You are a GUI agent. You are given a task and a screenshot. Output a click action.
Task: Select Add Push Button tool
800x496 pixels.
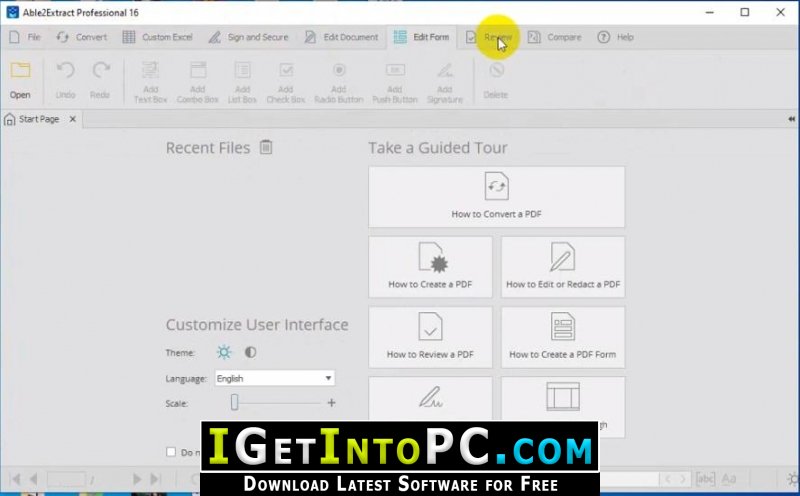[x=395, y=82]
